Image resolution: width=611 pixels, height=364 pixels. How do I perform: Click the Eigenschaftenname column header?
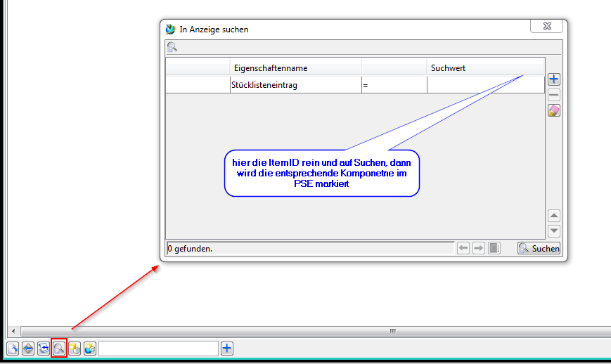click(x=296, y=67)
